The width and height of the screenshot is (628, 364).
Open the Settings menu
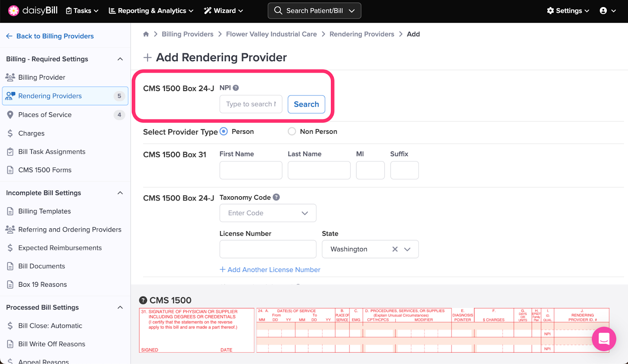tap(568, 11)
